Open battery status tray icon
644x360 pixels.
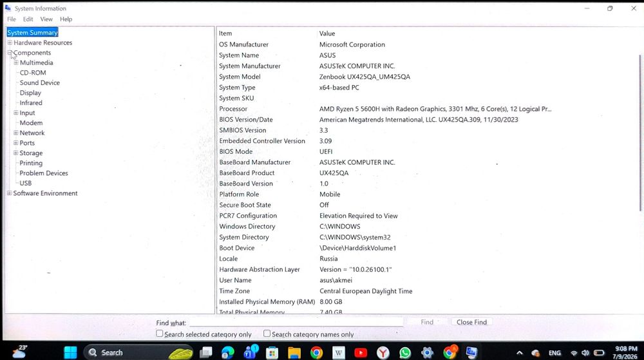(599, 353)
